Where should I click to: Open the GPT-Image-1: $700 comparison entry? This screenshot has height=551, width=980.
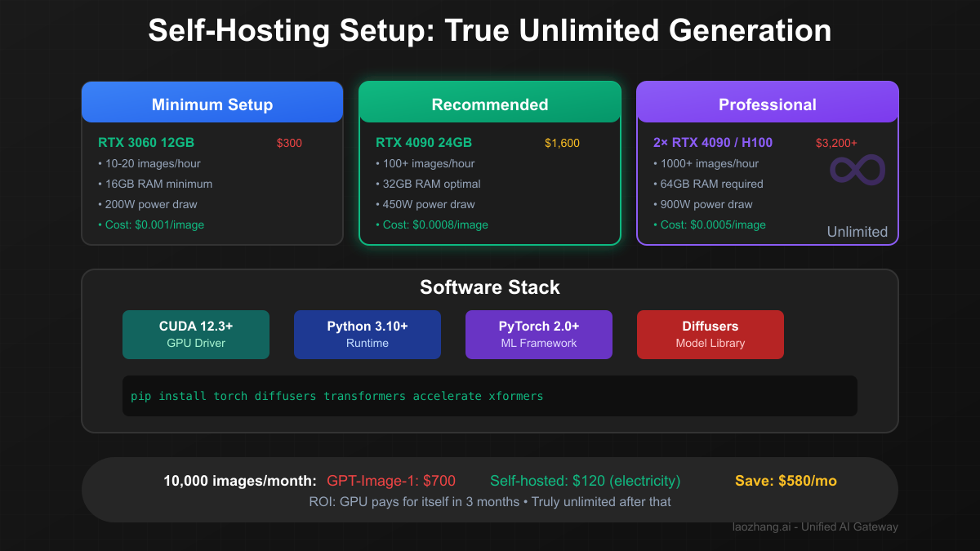click(x=391, y=481)
